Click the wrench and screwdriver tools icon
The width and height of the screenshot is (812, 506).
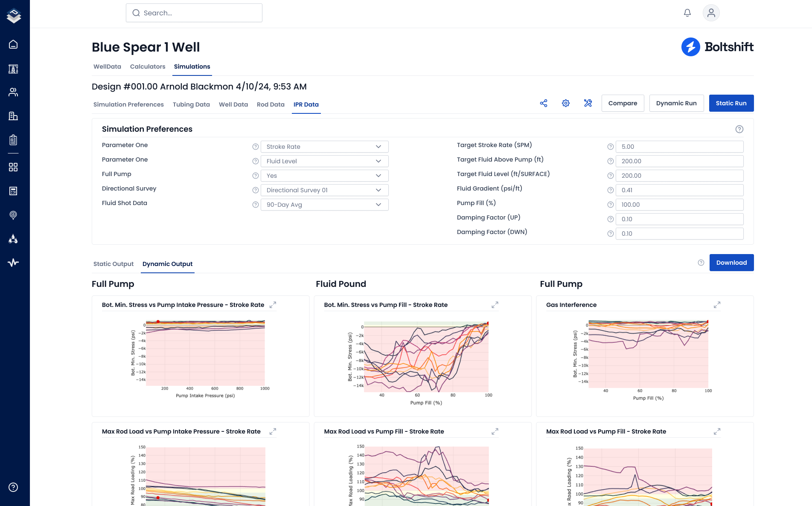(x=588, y=103)
